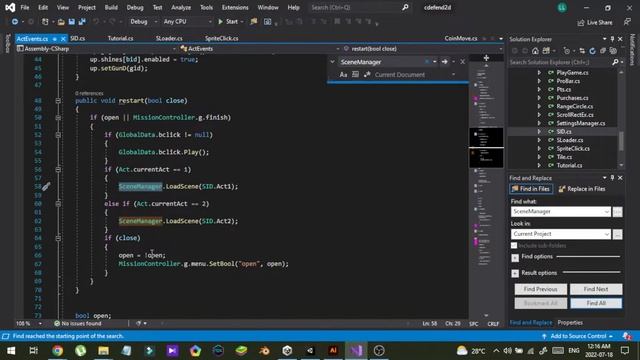
Task: Click the Save file toolbar icon
Action: (x=71, y=22)
